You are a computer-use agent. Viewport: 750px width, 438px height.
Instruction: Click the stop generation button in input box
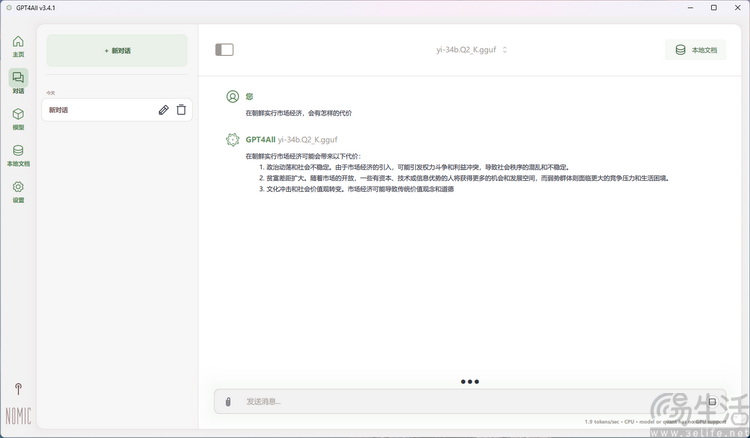(712, 402)
